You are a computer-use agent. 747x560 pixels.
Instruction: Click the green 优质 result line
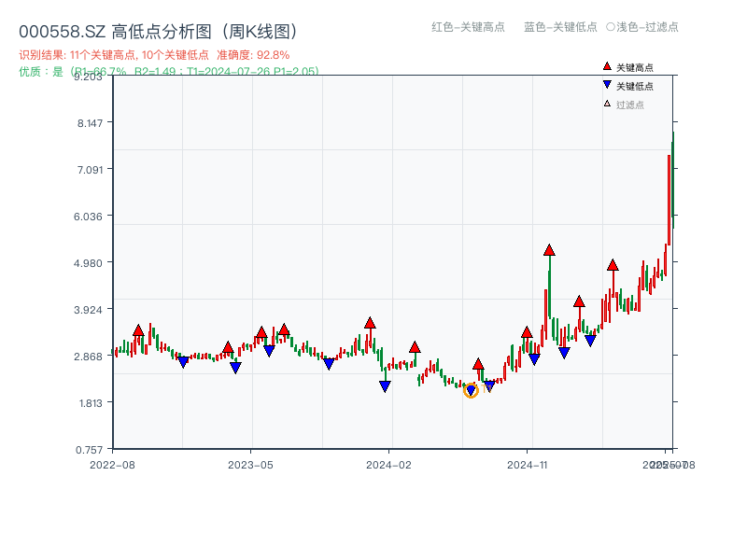168,71
